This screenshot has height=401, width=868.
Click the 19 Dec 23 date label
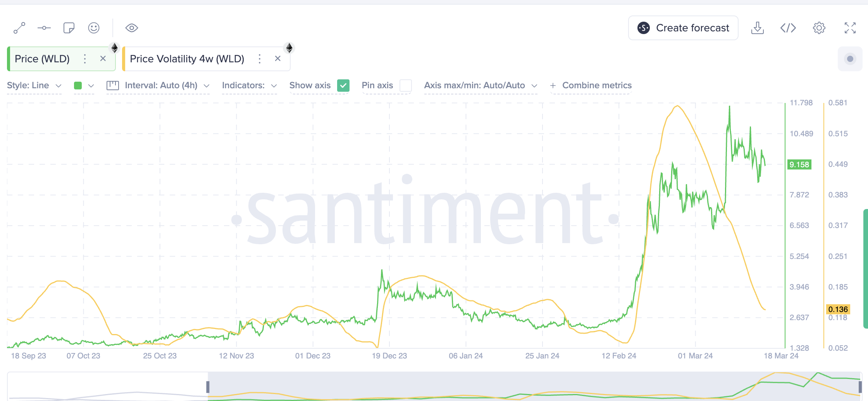click(389, 356)
